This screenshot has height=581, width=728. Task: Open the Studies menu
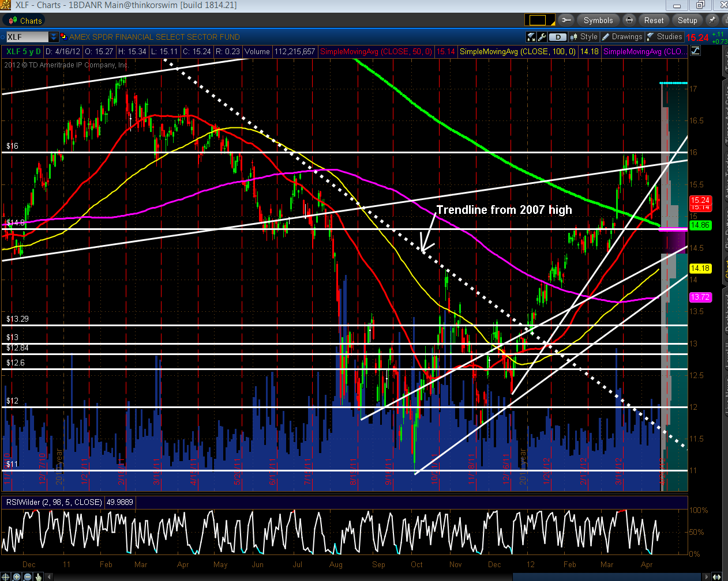pos(665,37)
